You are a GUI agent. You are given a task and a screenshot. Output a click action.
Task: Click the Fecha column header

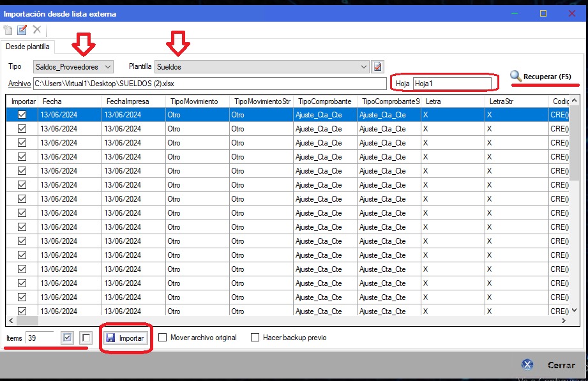(x=69, y=101)
